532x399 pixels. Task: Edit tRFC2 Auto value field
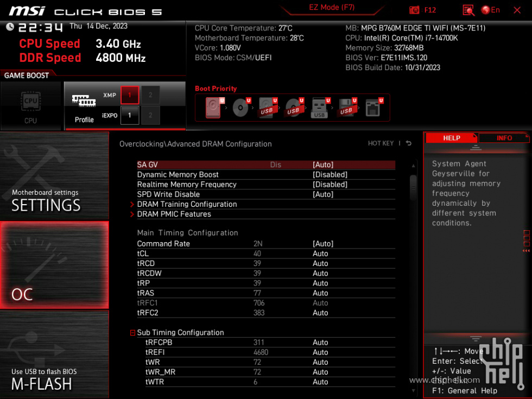pos(320,313)
